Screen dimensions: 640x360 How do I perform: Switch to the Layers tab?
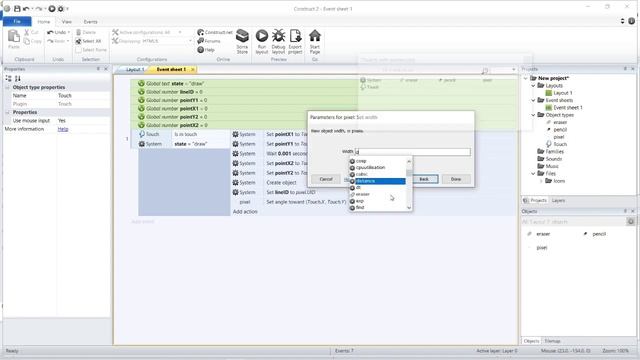coord(558,200)
